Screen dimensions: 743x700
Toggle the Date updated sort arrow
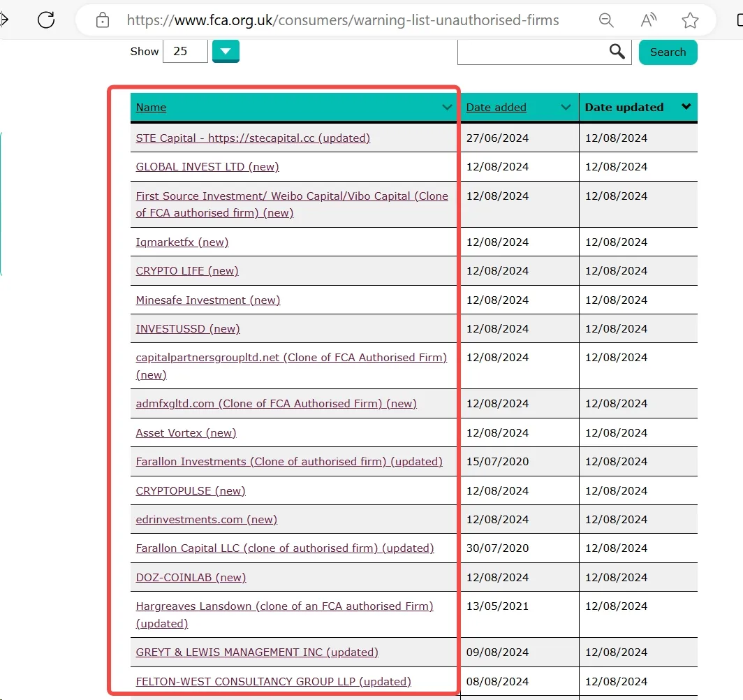pyautogui.click(x=686, y=107)
